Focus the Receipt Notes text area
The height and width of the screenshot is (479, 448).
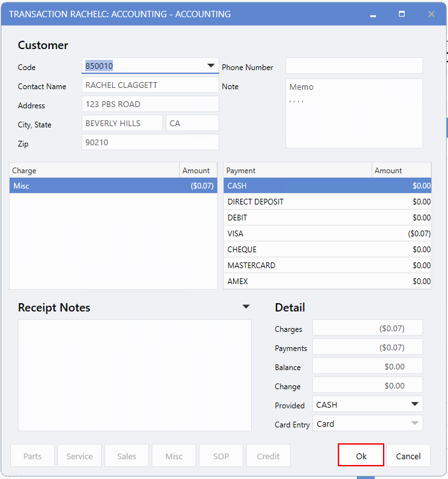pyautogui.click(x=134, y=375)
